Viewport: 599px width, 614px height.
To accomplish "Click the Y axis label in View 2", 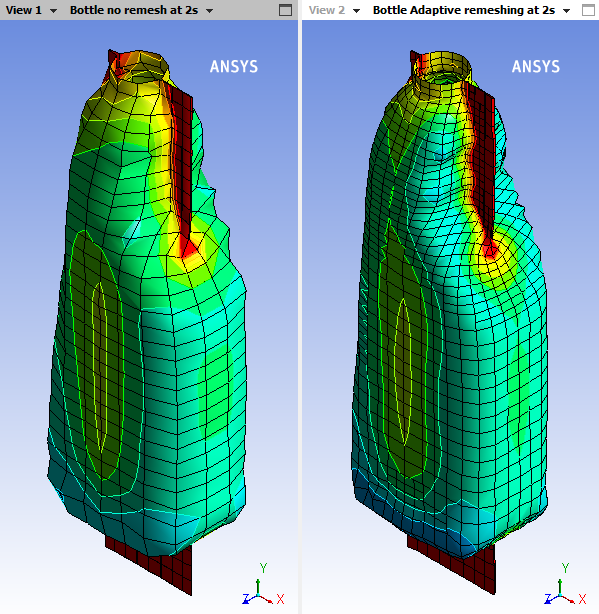I will [x=565, y=568].
